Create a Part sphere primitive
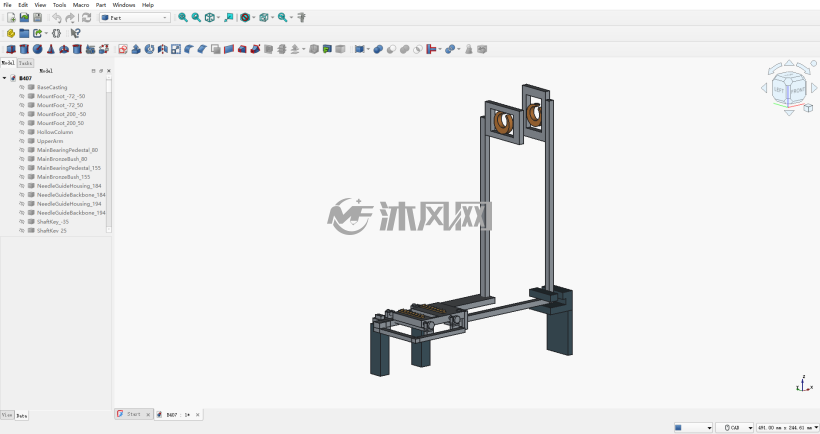Viewport: 820px width, 434px height. click(x=38, y=49)
